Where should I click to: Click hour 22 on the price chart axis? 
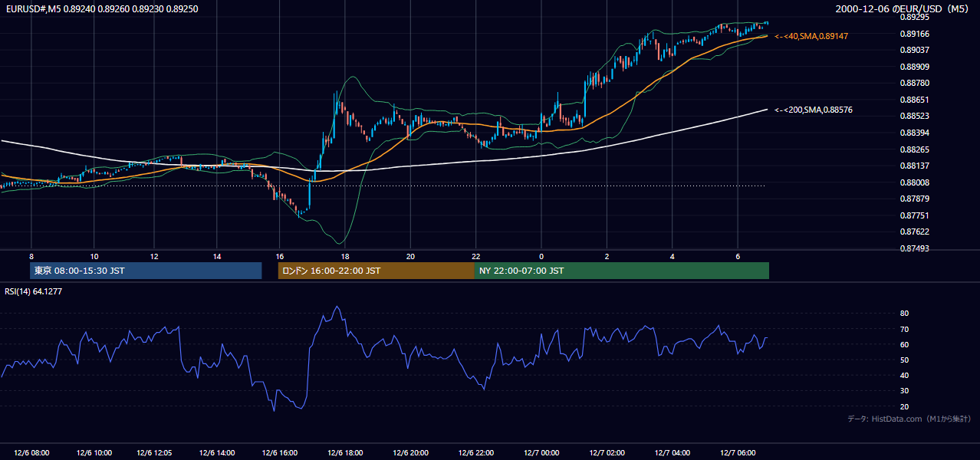click(476, 256)
